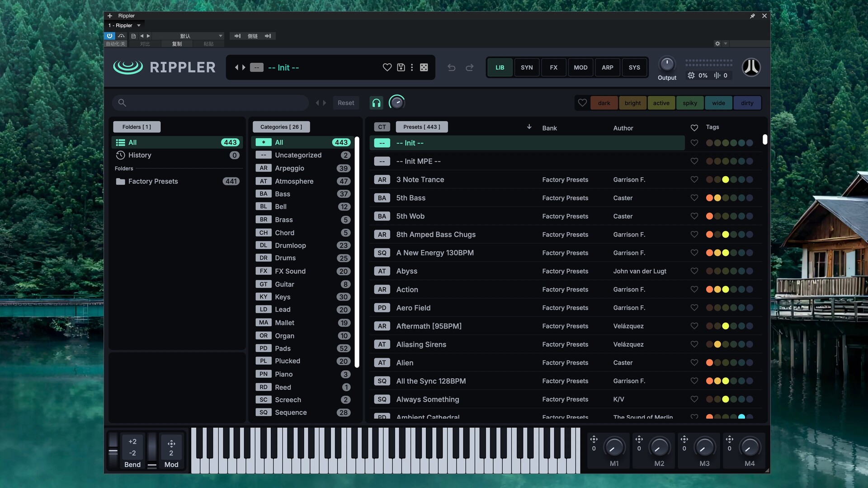Click the Rippler ripple logo
This screenshot has height=488, width=868.
click(x=128, y=67)
